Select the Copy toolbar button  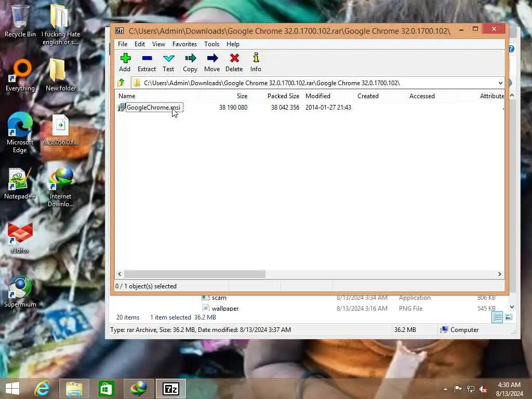point(190,62)
